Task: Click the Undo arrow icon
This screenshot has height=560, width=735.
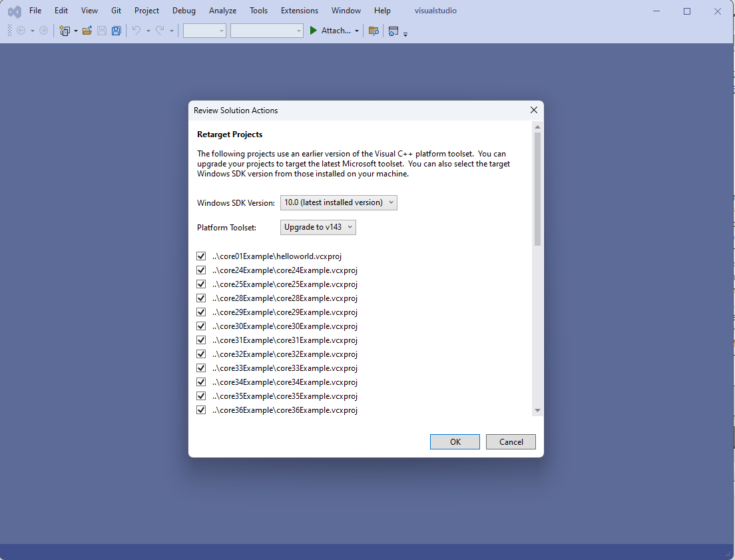Action: (136, 31)
